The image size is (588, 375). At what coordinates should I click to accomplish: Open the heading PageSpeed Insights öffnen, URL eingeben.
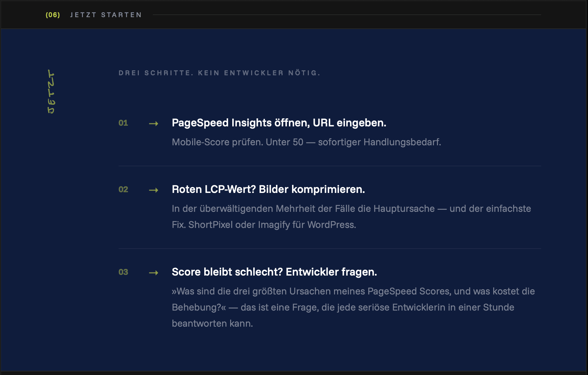click(279, 123)
